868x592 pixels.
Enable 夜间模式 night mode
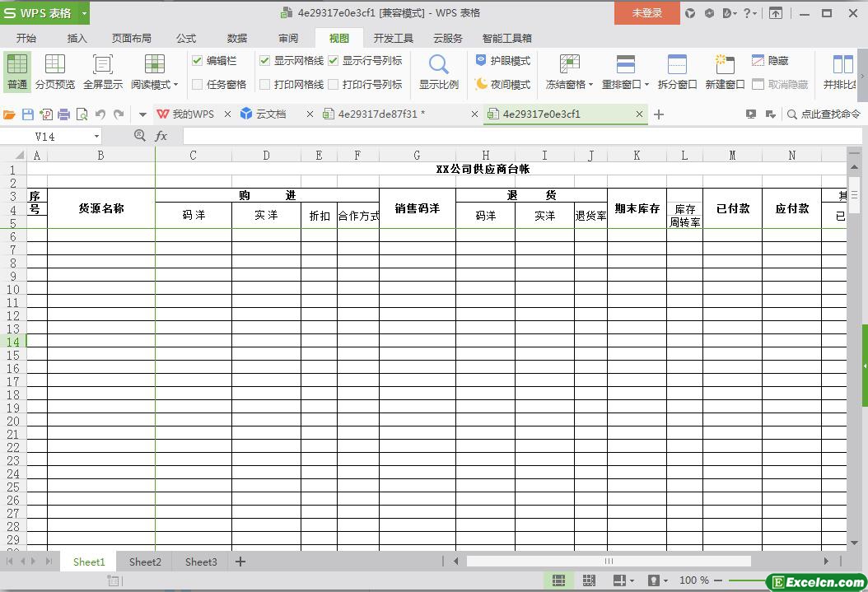coord(502,84)
